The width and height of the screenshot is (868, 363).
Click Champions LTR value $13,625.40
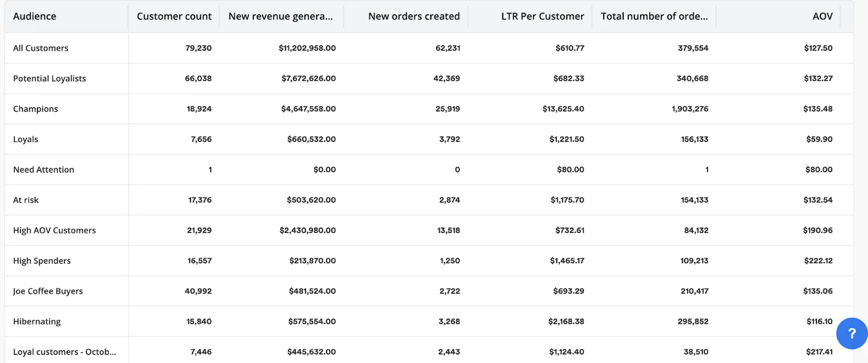tap(563, 109)
